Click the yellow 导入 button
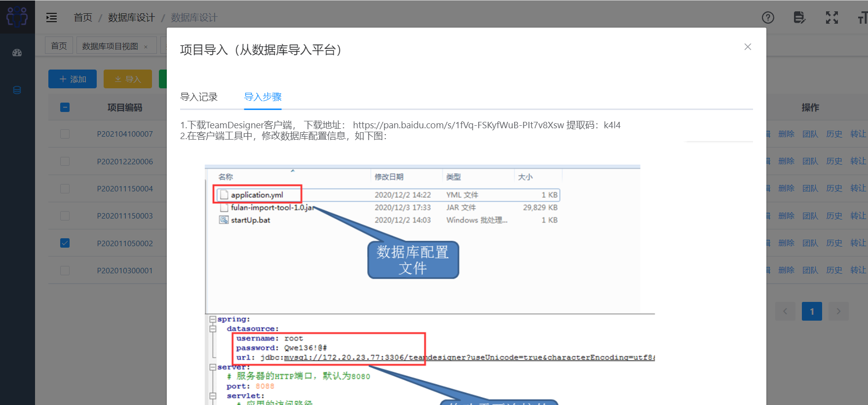The image size is (868, 405). pyautogui.click(x=128, y=79)
